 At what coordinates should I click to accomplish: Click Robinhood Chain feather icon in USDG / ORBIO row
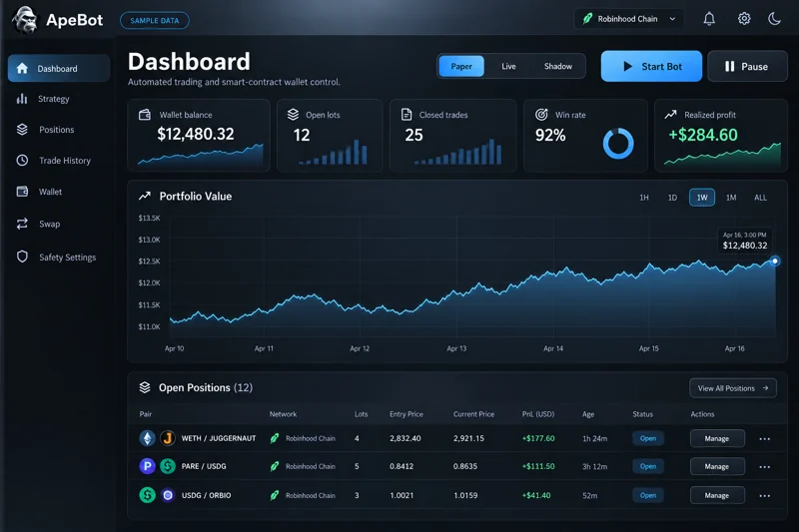pos(275,495)
